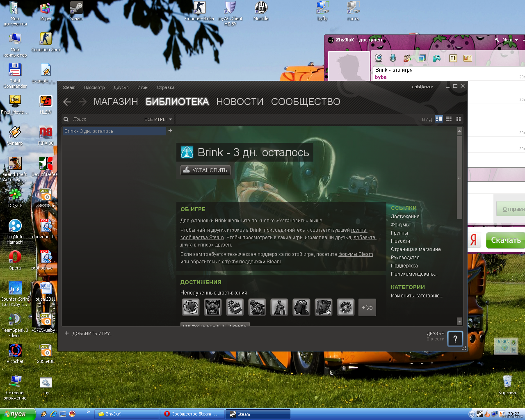Screen dimensions: 525x420
Task: Open the Opera desktop icon
Action: pyautogui.click(x=15, y=260)
